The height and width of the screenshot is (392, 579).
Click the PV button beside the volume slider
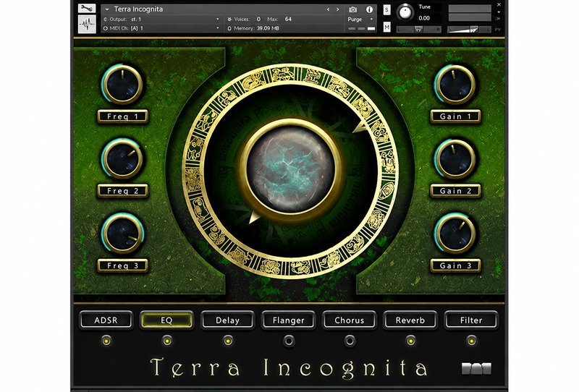tap(497, 30)
